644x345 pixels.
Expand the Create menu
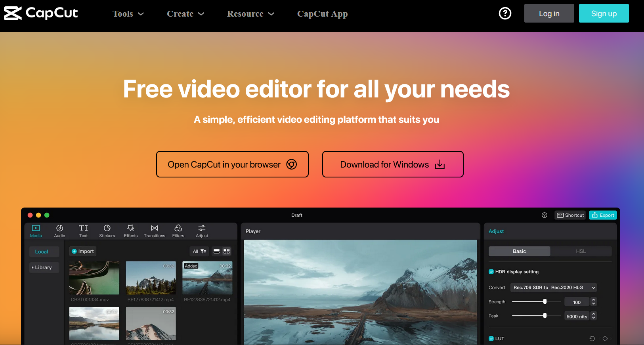tap(185, 14)
